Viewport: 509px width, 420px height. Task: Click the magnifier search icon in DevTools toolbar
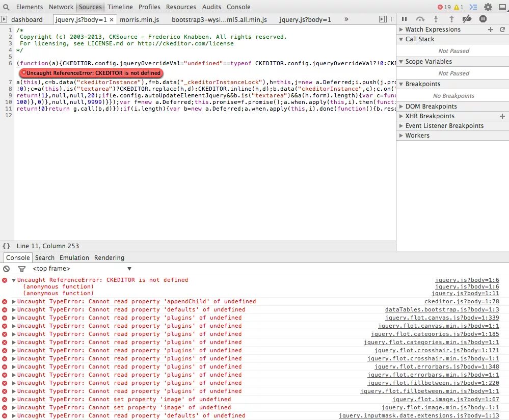(6, 7)
